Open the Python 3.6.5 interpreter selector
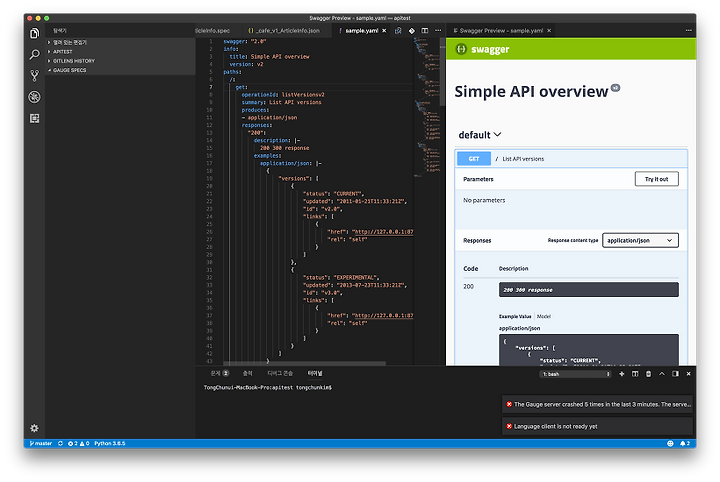The height and width of the screenshot is (482, 720). (x=110, y=443)
